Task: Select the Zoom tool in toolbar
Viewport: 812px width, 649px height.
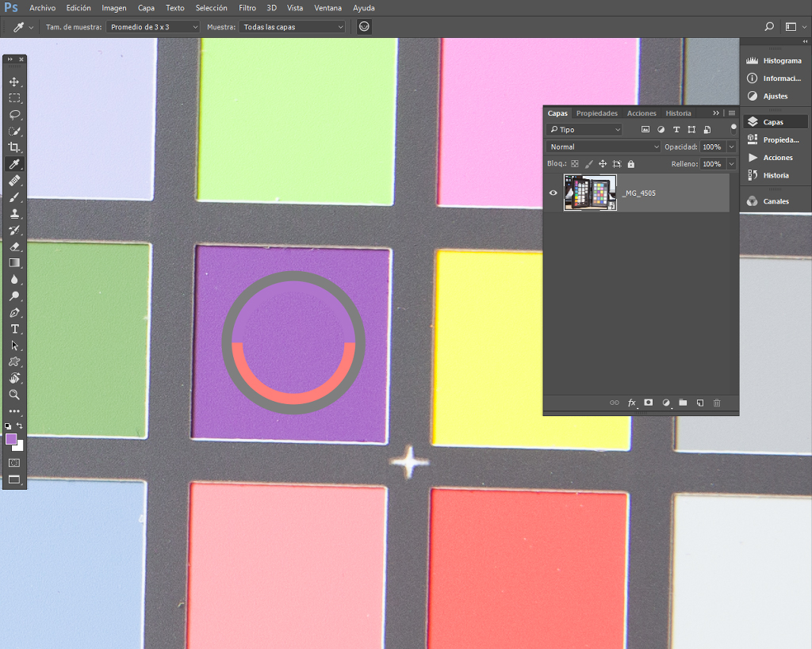Action: 14,395
